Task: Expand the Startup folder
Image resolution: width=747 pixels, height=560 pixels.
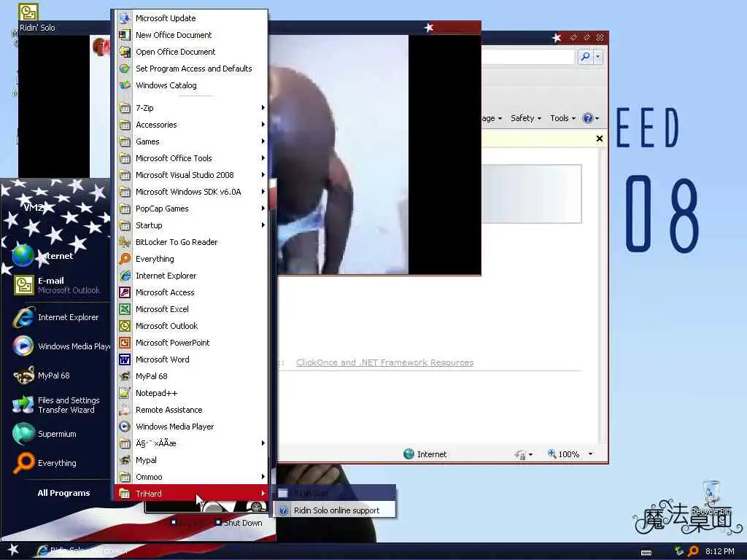Action: (x=192, y=225)
